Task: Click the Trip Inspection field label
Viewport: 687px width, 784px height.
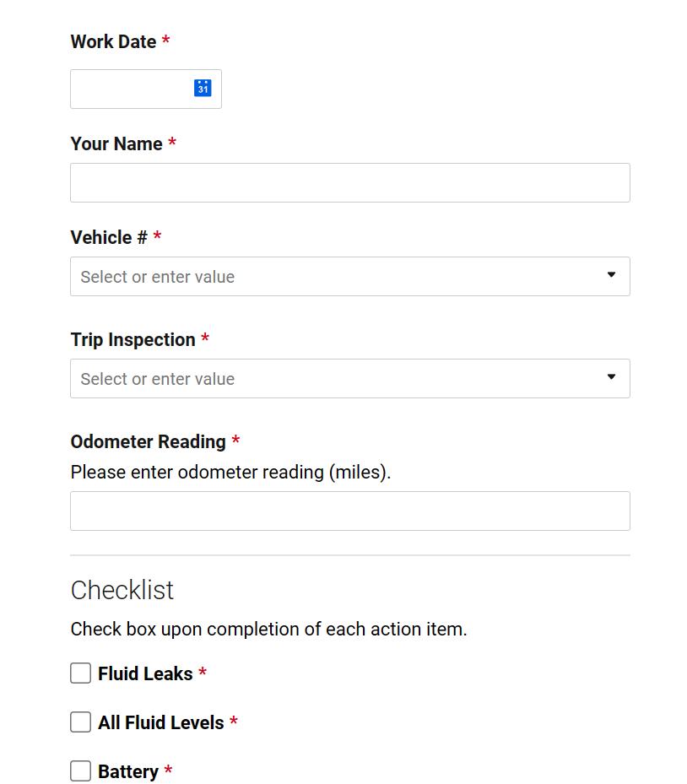Action: pos(133,340)
